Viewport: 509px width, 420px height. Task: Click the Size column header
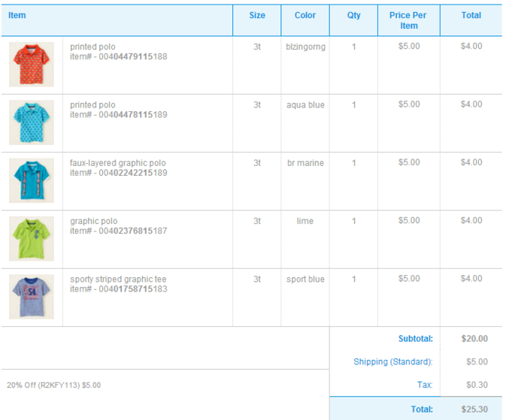[257, 15]
